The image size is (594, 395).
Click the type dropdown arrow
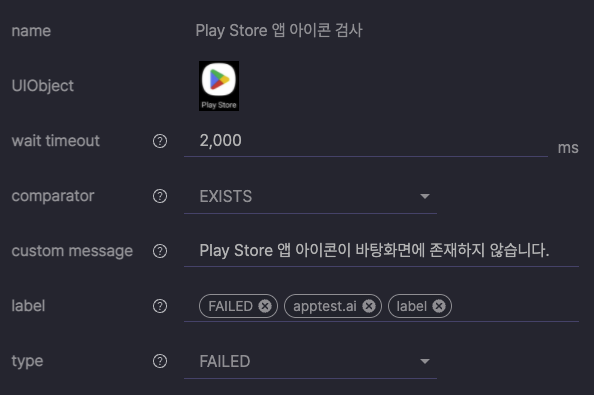coord(425,361)
